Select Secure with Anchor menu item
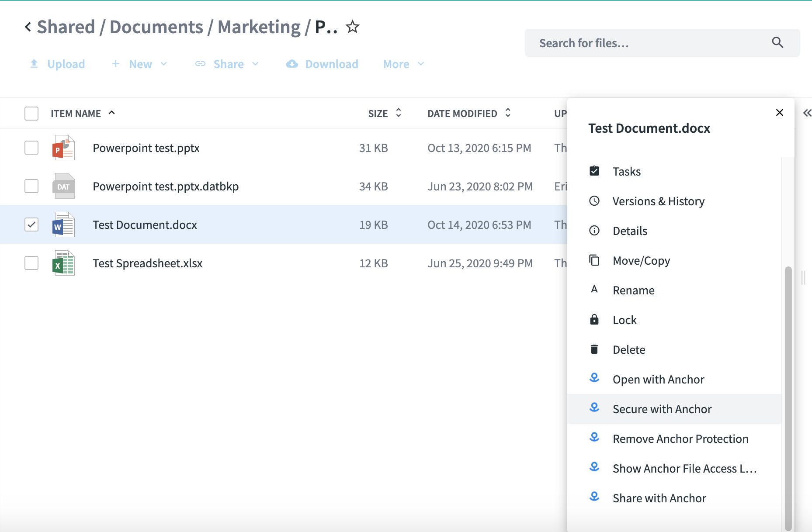Image resolution: width=812 pixels, height=532 pixels. tap(662, 409)
